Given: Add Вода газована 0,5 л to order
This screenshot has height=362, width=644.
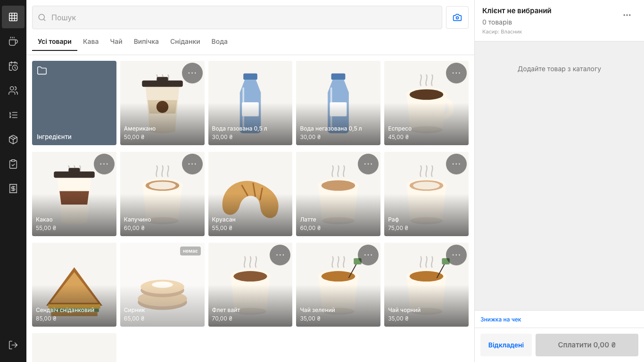Looking at the screenshot, I should coord(250,103).
